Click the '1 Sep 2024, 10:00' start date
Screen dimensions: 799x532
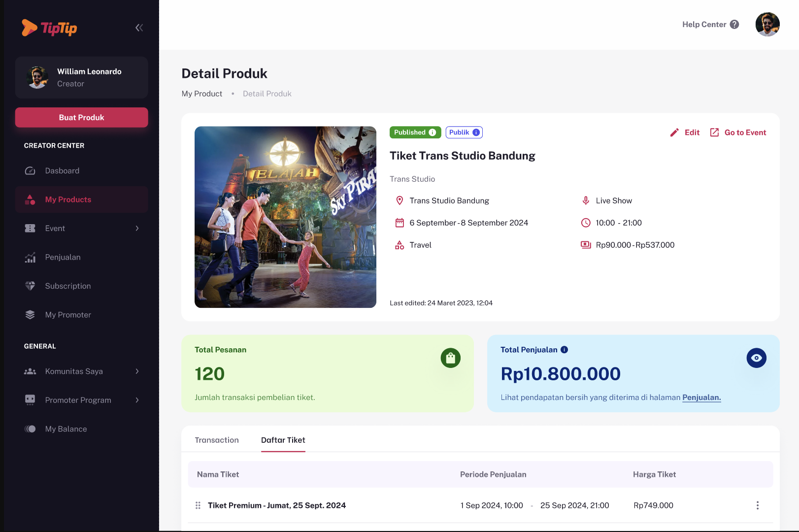492,505
